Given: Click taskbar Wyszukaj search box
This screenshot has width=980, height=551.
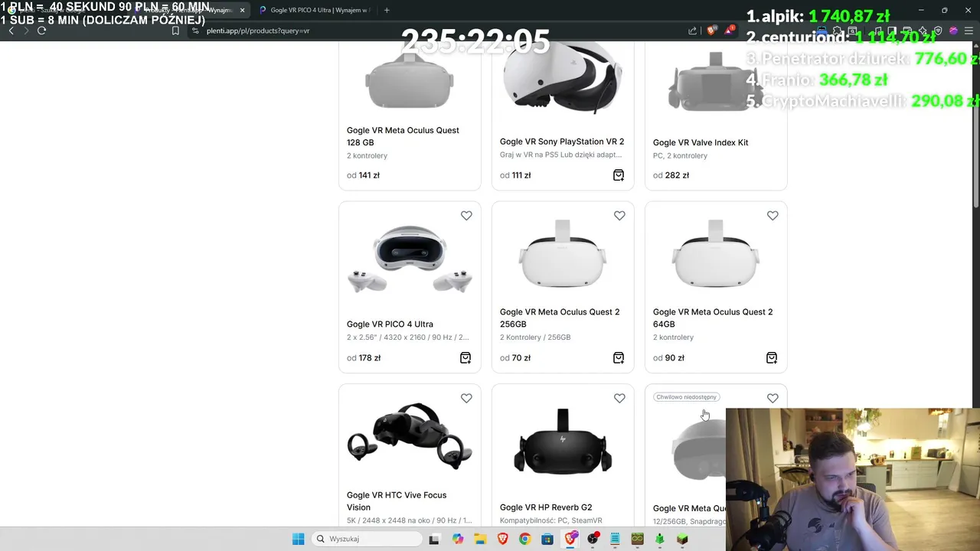Looking at the screenshot, I should point(367,539).
